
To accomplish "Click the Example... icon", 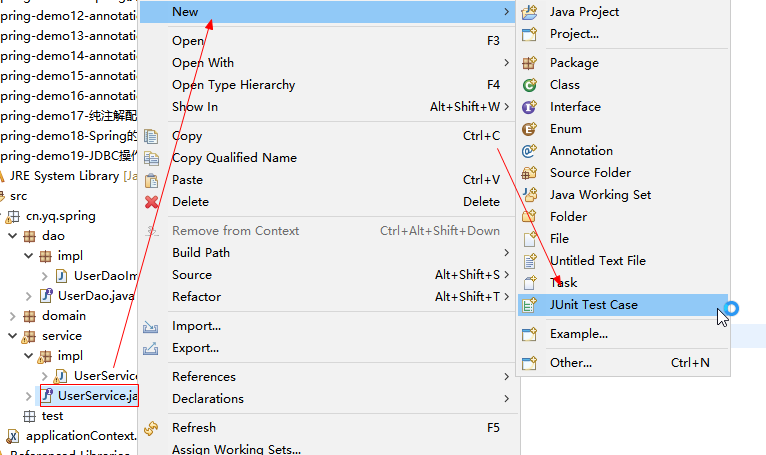I will pyautogui.click(x=530, y=334).
